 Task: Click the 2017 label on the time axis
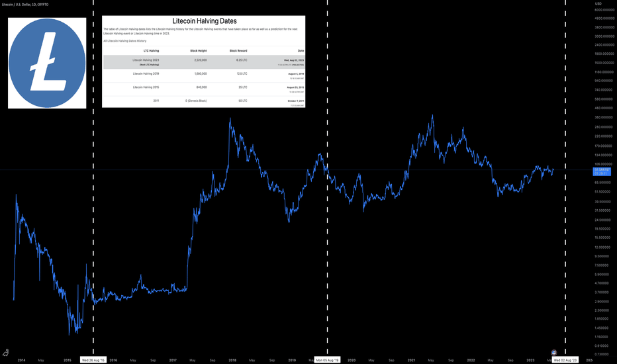(x=173, y=360)
